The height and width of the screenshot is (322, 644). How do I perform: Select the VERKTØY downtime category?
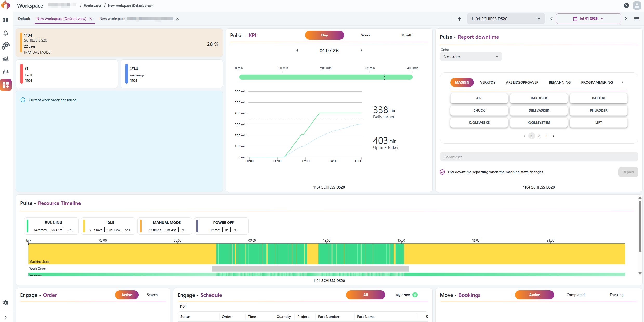point(488,82)
